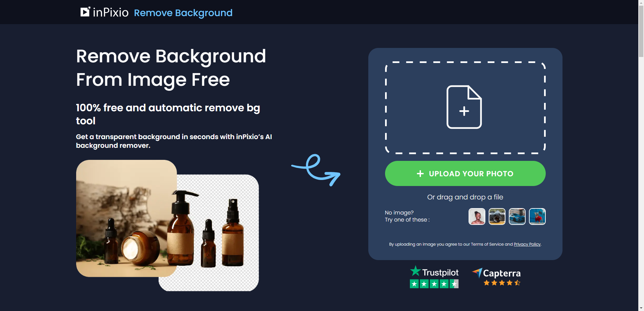
Task: Pick the dog in red sample image
Action: pos(537,216)
